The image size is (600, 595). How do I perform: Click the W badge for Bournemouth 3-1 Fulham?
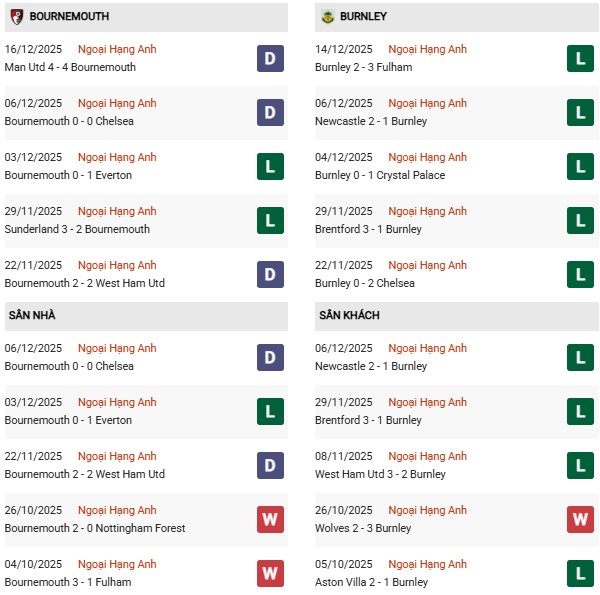270,574
